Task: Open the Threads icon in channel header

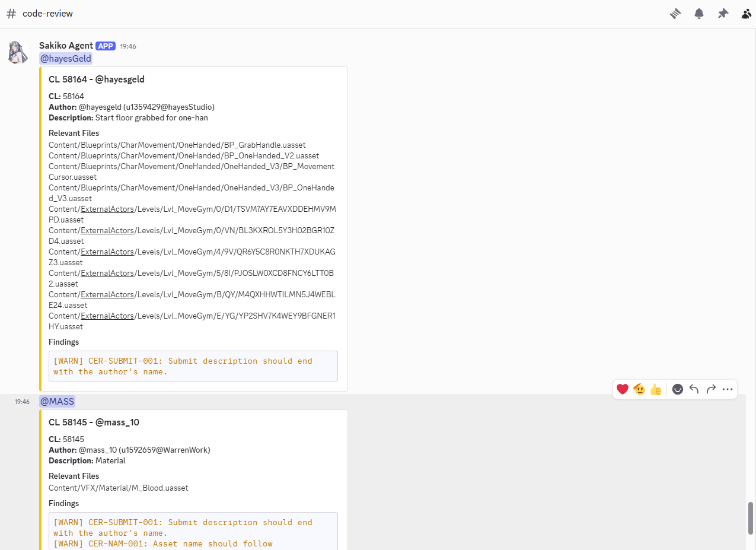Action: click(675, 14)
